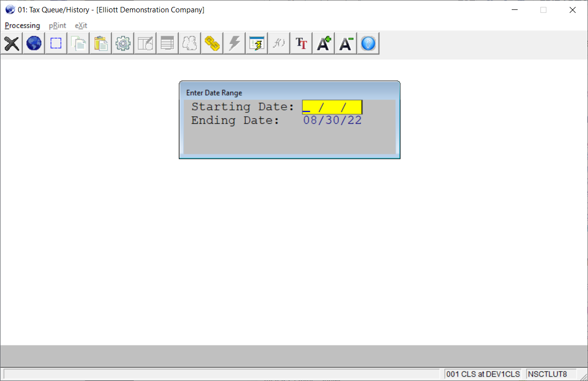Click the Enter Date Range dialog title
Image resolution: width=588 pixels, height=381 pixels.
pyautogui.click(x=214, y=93)
